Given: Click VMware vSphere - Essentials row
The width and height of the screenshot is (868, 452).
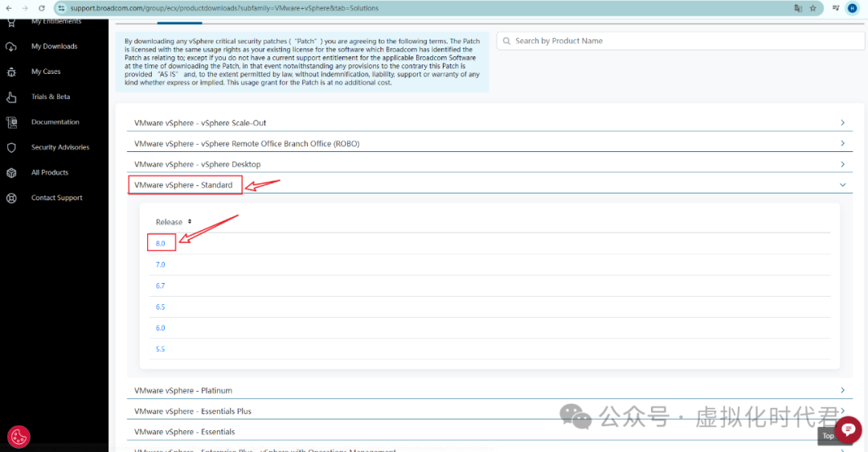Looking at the screenshot, I should pyautogui.click(x=490, y=432).
